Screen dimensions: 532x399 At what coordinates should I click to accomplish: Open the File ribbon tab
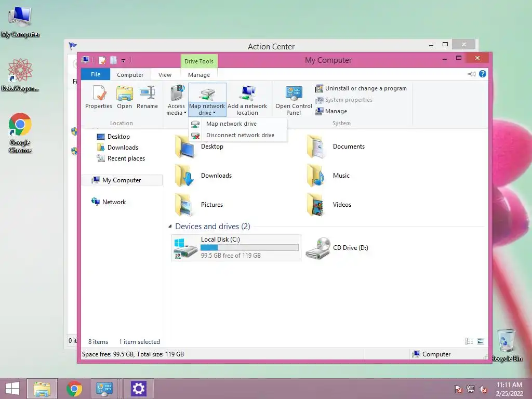[96, 74]
